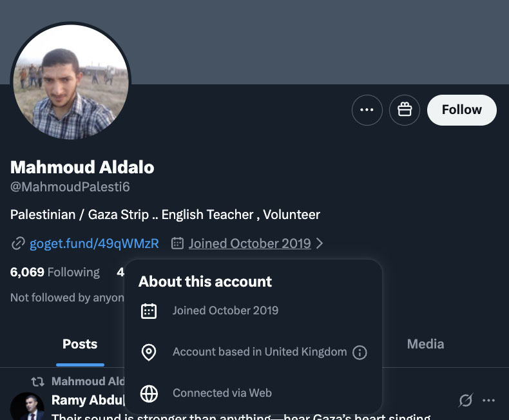Open Mahmoud Aldalo's profile picture
This screenshot has height=420, width=509.
point(71,82)
